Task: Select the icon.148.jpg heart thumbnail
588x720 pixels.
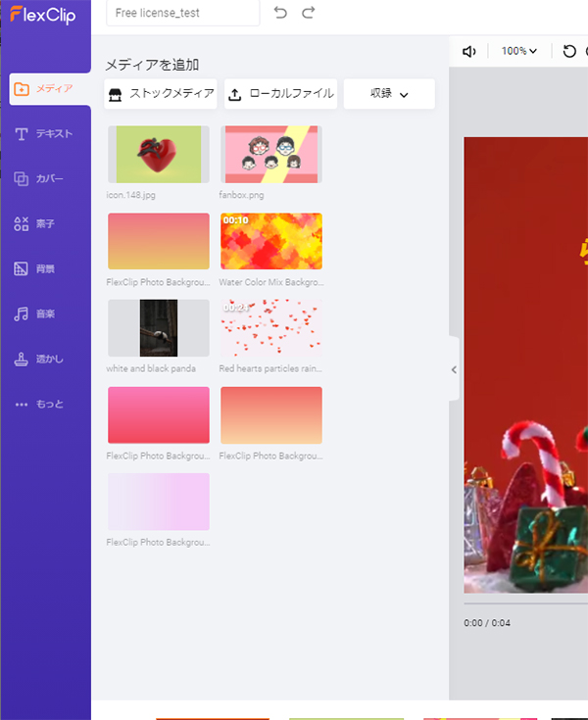Action: (x=158, y=155)
